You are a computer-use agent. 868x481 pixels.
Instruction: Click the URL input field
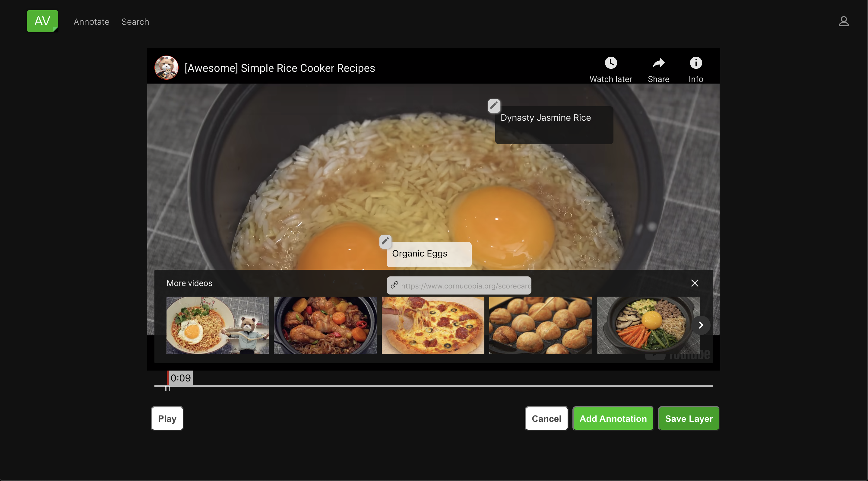point(465,285)
